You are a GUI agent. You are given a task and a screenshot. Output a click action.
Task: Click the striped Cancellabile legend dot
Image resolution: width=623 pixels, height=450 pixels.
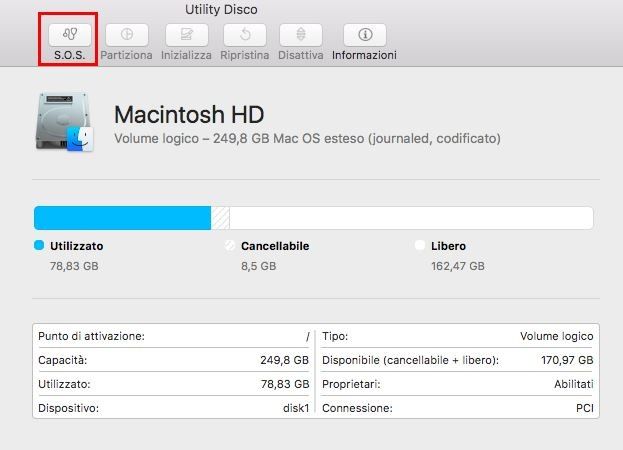click(230, 245)
